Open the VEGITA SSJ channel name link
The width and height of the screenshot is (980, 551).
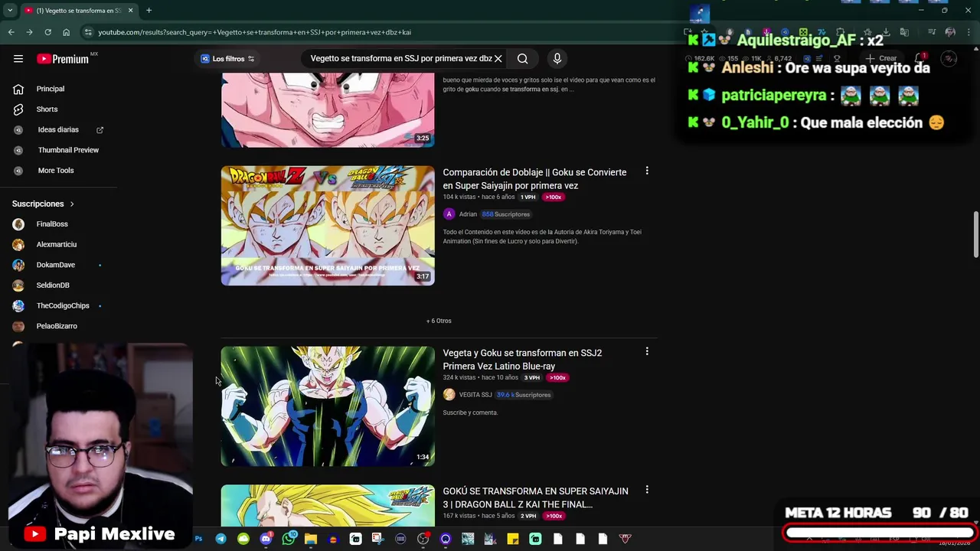[x=475, y=395]
